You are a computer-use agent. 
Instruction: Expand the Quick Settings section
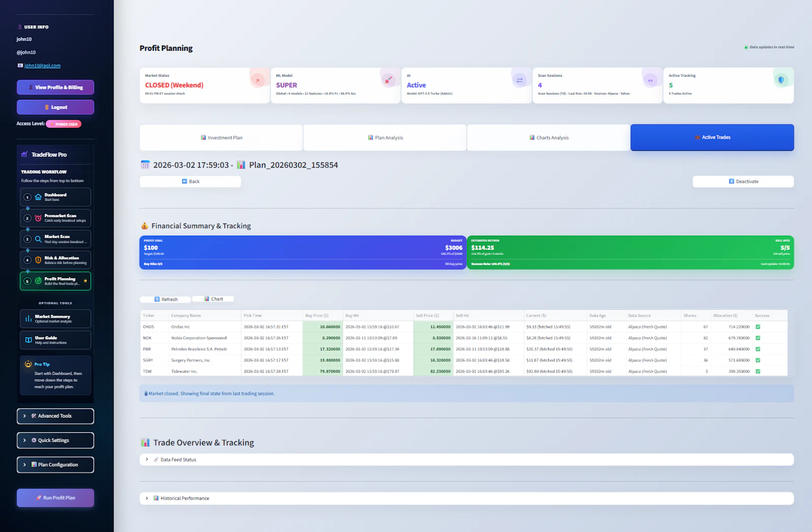55,441
